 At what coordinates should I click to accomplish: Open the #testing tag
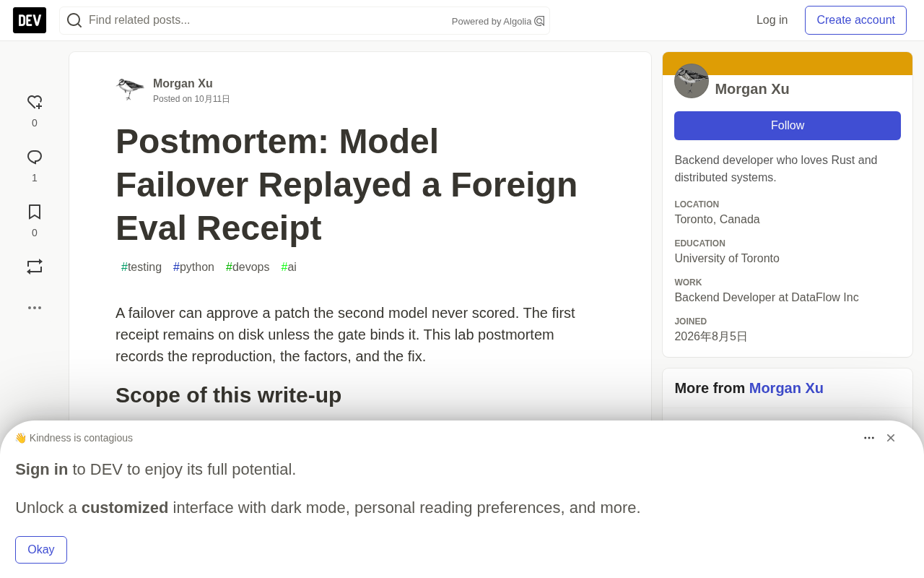(141, 267)
